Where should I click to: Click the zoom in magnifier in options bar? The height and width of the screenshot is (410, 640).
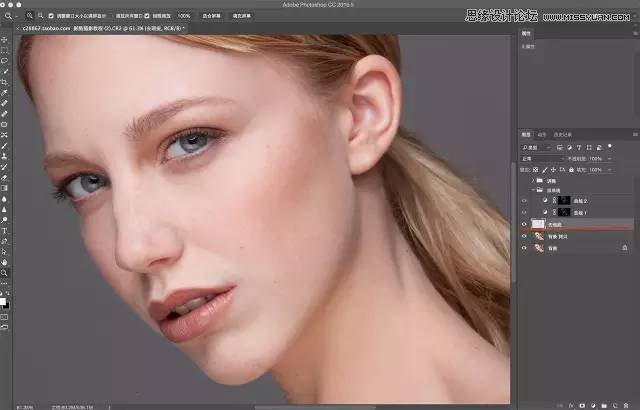pos(28,17)
